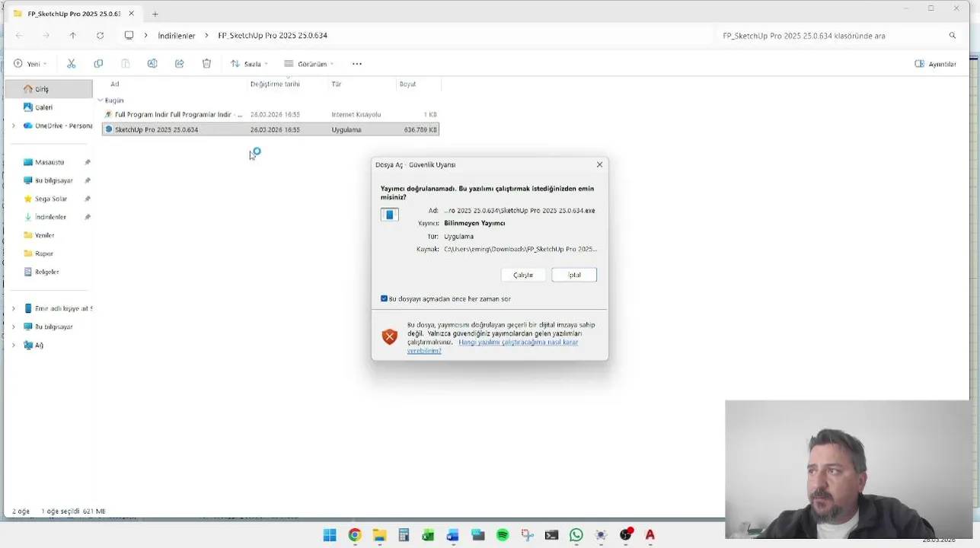Open Giriş (Home) in the sidebar

click(x=49, y=89)
